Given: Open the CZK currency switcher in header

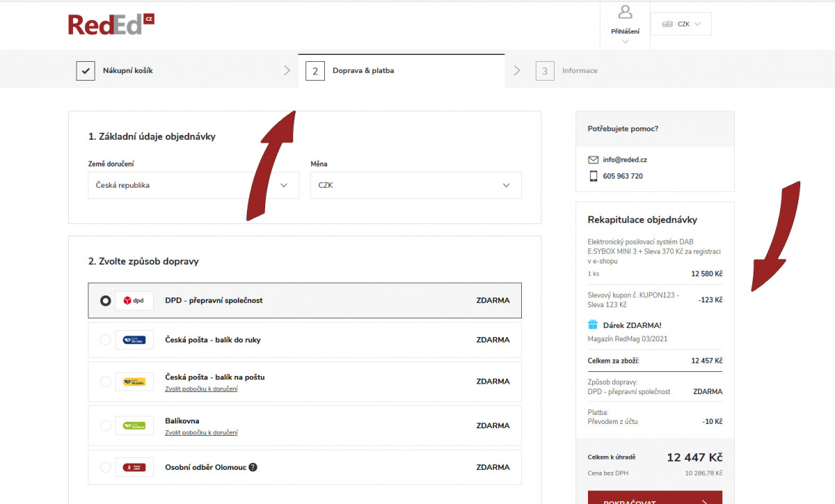Looking at the screenshot, I should pyautogui.click(x=681, y=24).
